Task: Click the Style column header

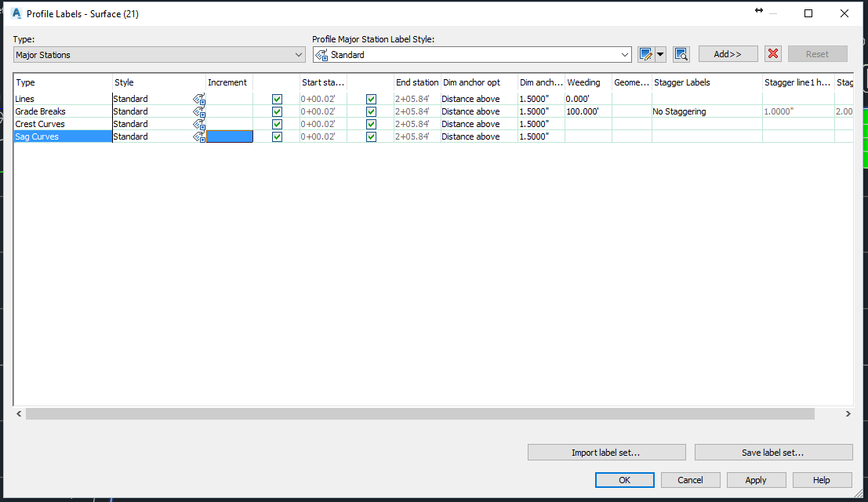Action: (x=159, y=82)
